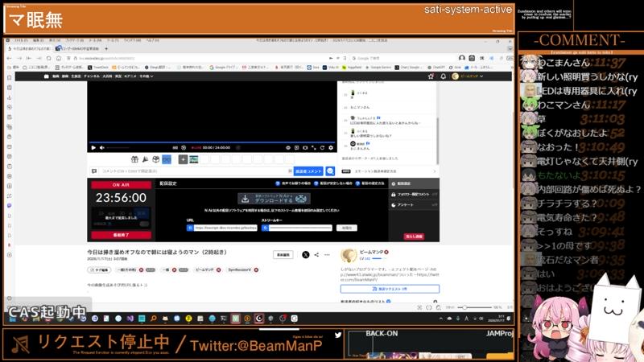Expand the その他 menu in the niconico header
The image size is (644, 362).
147,76
